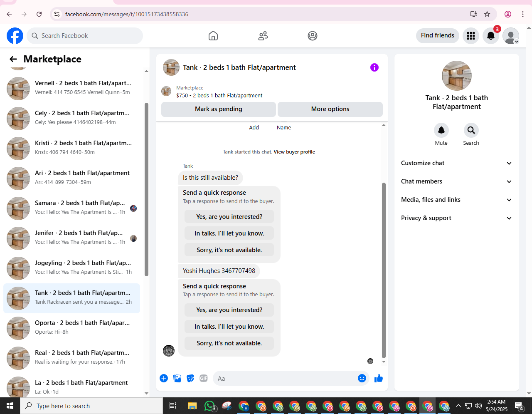Open the Friends icon in top navigation

[263, 36]
